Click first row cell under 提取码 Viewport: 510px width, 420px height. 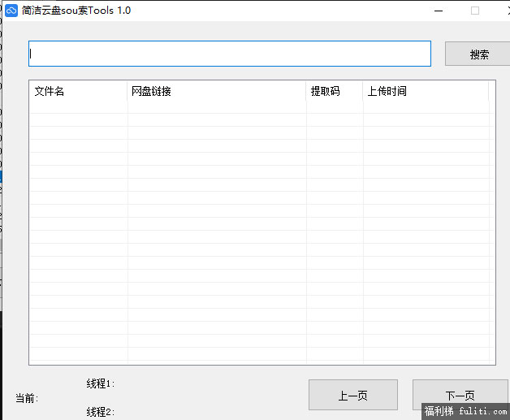point(334,107)
